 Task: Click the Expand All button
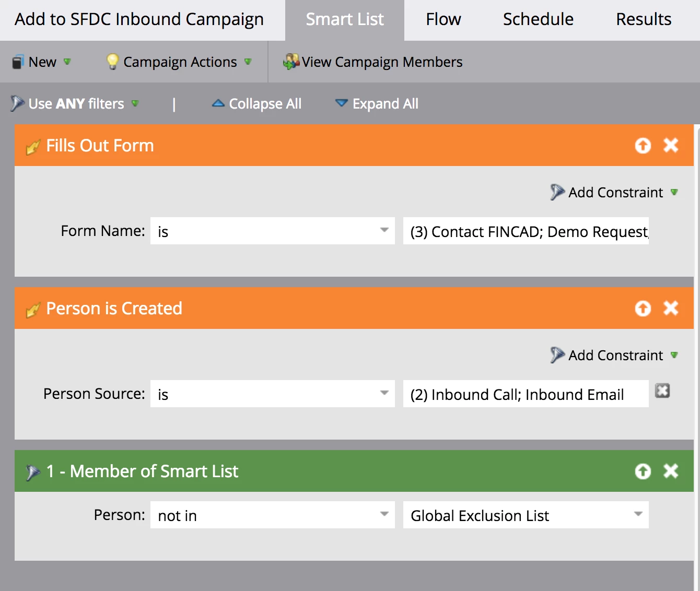click(377, 104)
